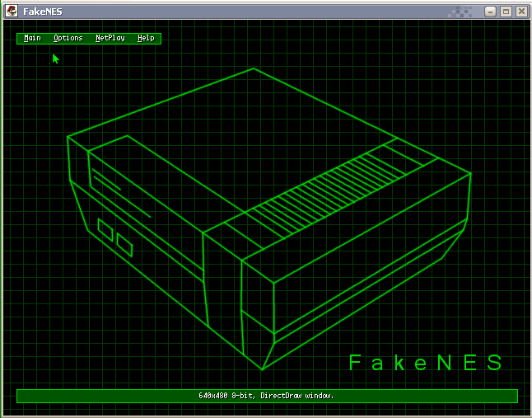Screen dimensions: 532x418
Task: Close the FakeNES window
Action: coord(521,12)
